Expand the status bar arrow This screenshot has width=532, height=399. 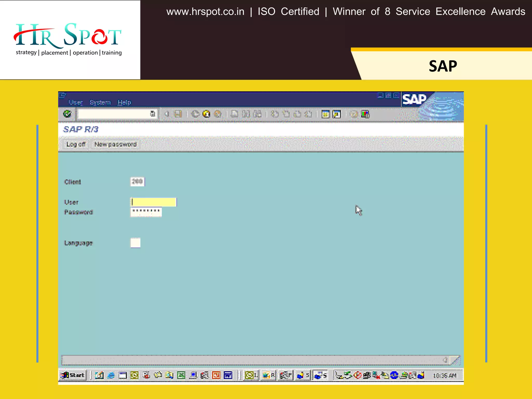click(445, 360)
